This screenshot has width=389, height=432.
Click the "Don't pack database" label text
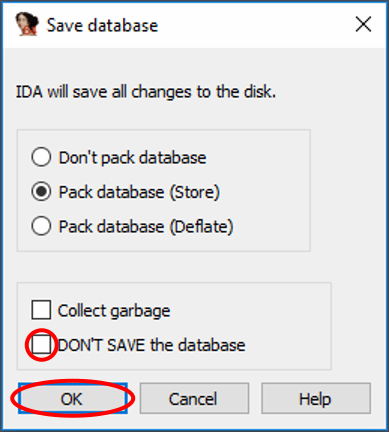click(132, 158)
